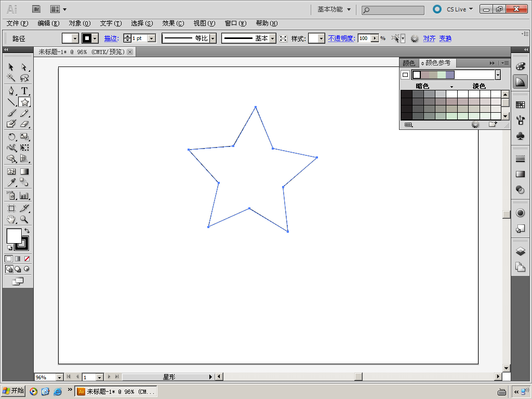Pick the Eyedropper tool
Screen dimensions: 532x399
(11, 182)
